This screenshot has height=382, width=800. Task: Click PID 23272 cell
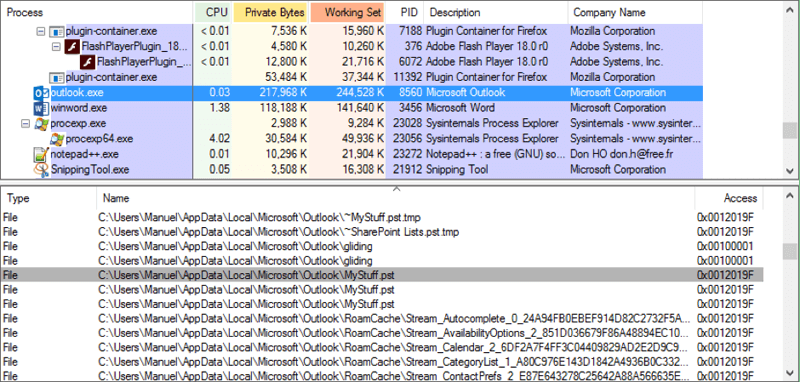408,154
